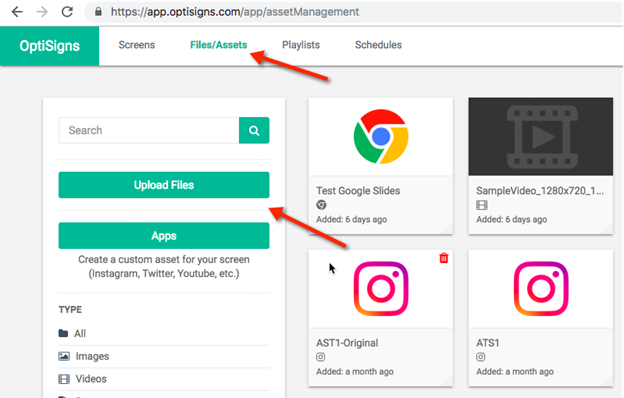Reload the page with refresh icon
The width and height of the screenshot is (624, 398).
click(67, 12)
